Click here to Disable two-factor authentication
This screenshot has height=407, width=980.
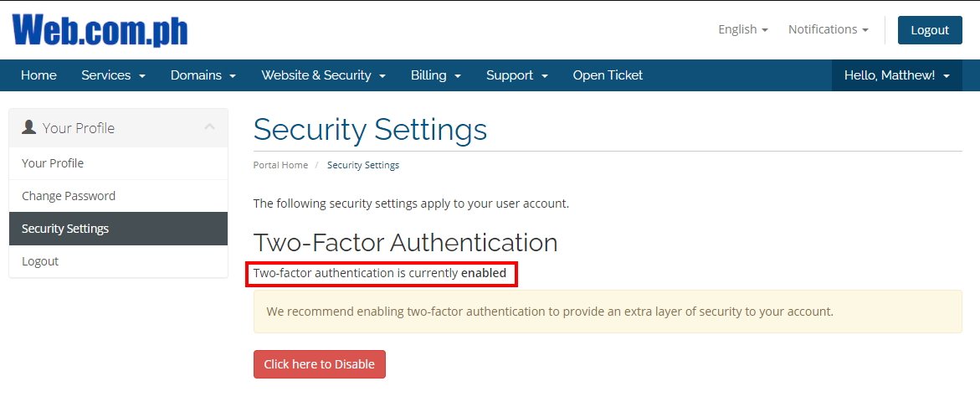click(320, 363)
